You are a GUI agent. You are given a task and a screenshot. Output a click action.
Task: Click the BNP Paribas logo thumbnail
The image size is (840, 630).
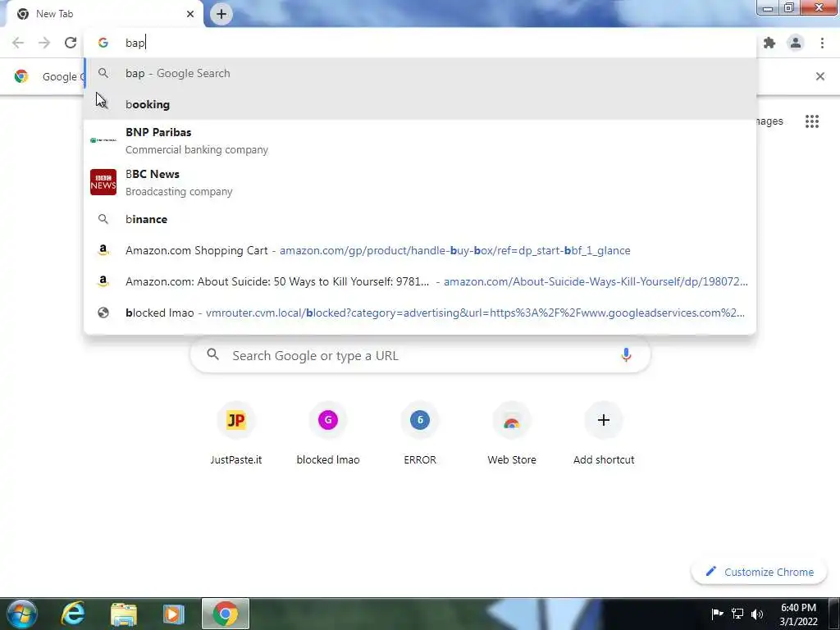(103, 140)
